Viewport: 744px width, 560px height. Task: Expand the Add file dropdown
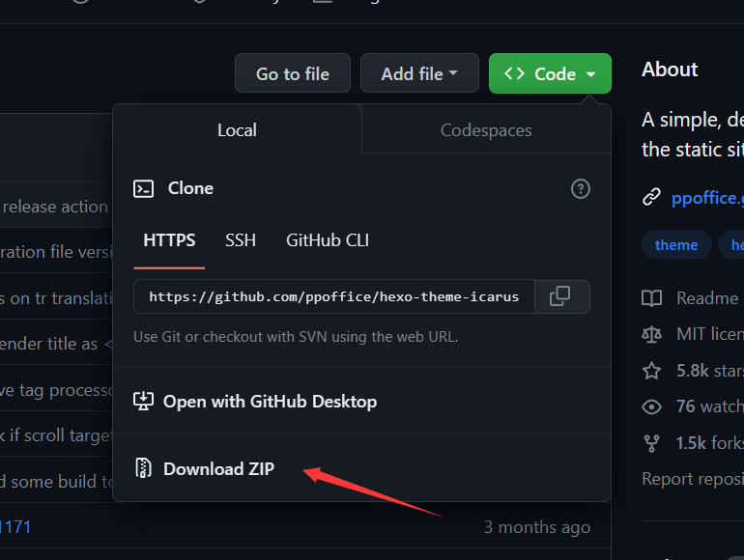419,73
